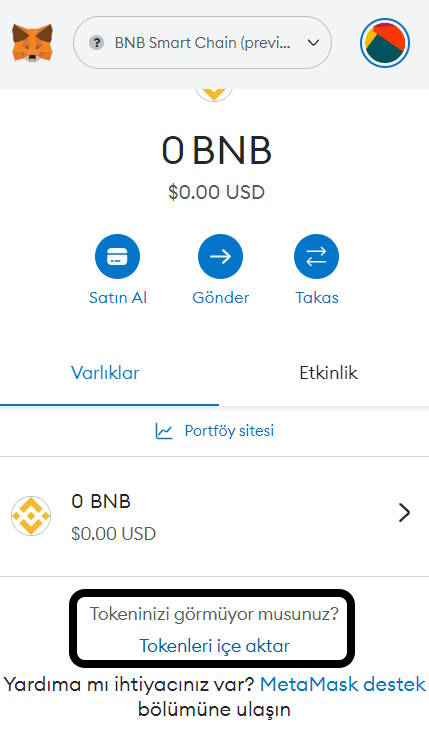Click the Tokenleri içe aktar link
The height and width of the screenshot is (744, 429).
point(214,646)
